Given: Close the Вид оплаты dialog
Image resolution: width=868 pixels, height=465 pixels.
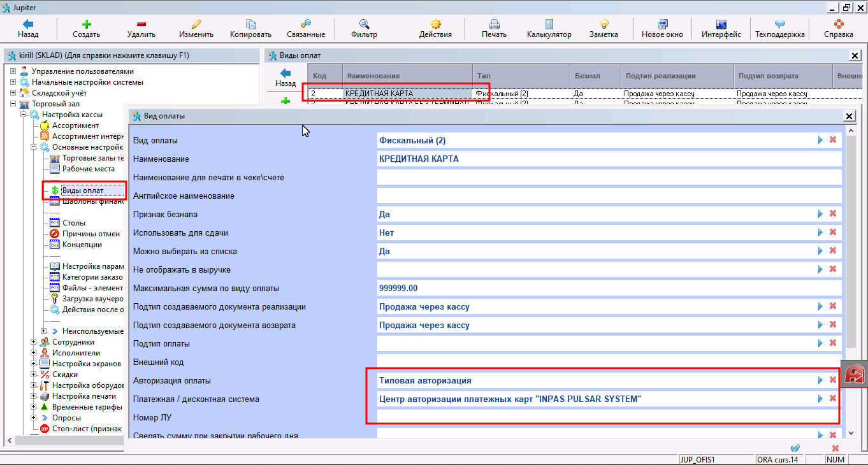Looking at the screenshot, I should (x=849, y=116).
